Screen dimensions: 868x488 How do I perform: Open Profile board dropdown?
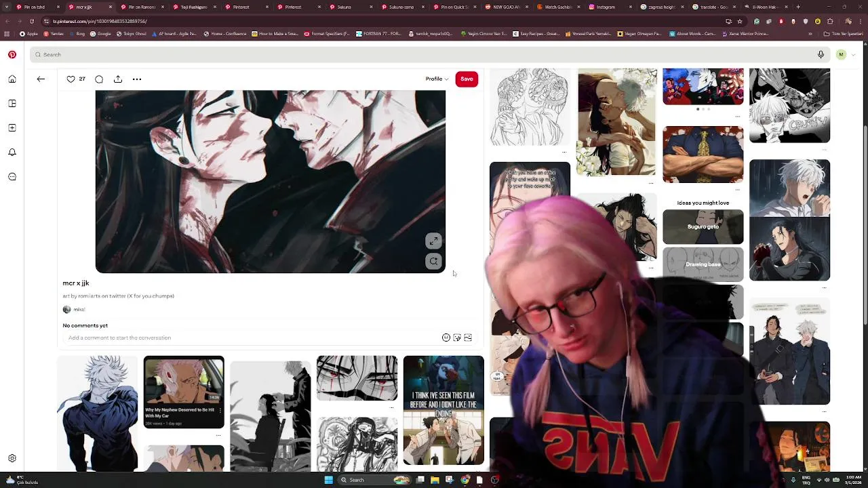(x=437, y=79)
